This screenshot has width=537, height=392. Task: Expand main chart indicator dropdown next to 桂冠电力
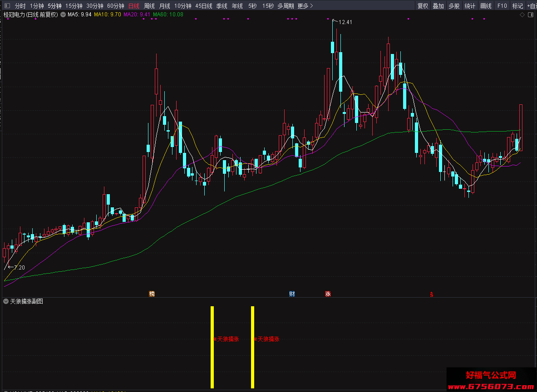[x=63, y=15]
